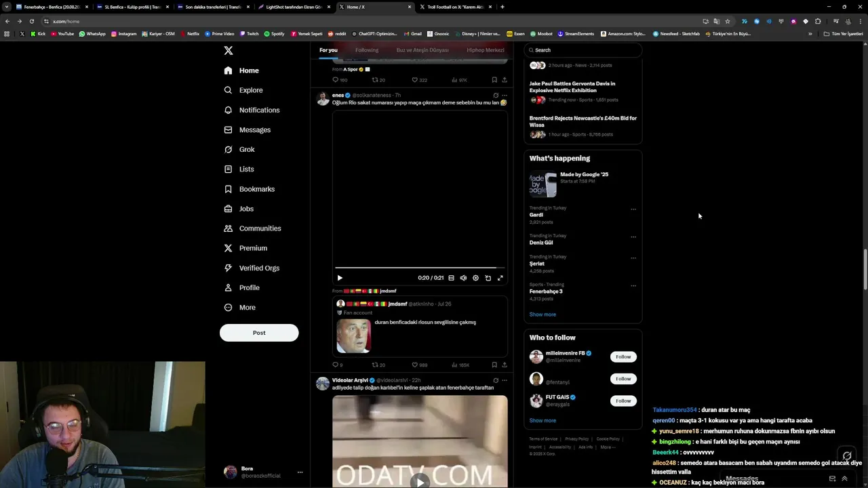Switch to the Following tab
Image resolution: width=868 pixels, height=488 pixels.
(x=367, y=50)
